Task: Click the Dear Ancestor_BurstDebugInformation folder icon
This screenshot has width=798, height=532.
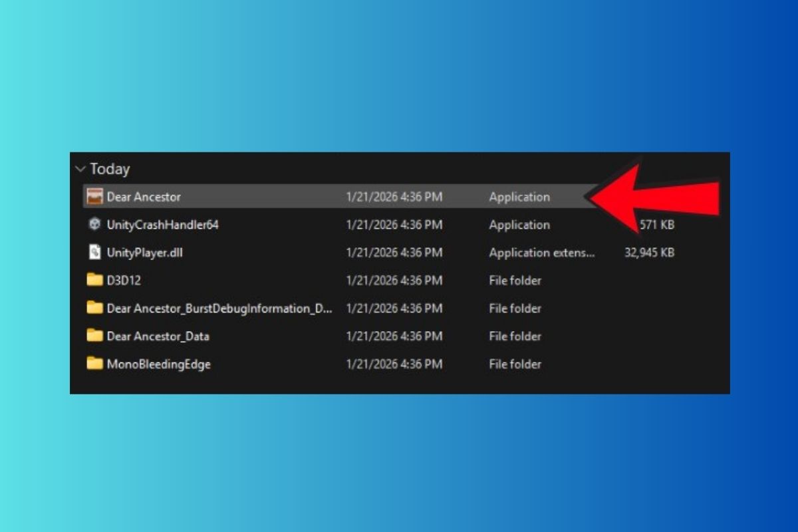Action: click(x=95, y=309)
